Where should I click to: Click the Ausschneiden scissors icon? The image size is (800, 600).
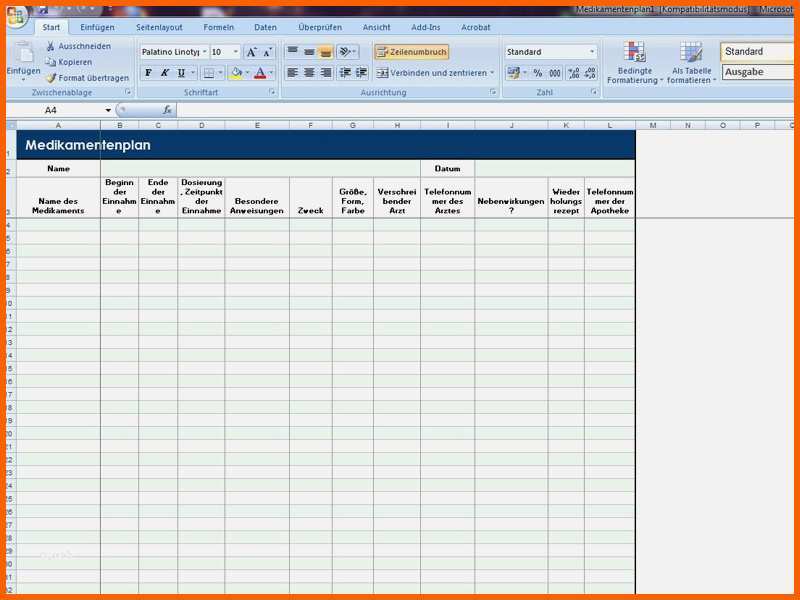pyautogui.click(x=51, y=46)
